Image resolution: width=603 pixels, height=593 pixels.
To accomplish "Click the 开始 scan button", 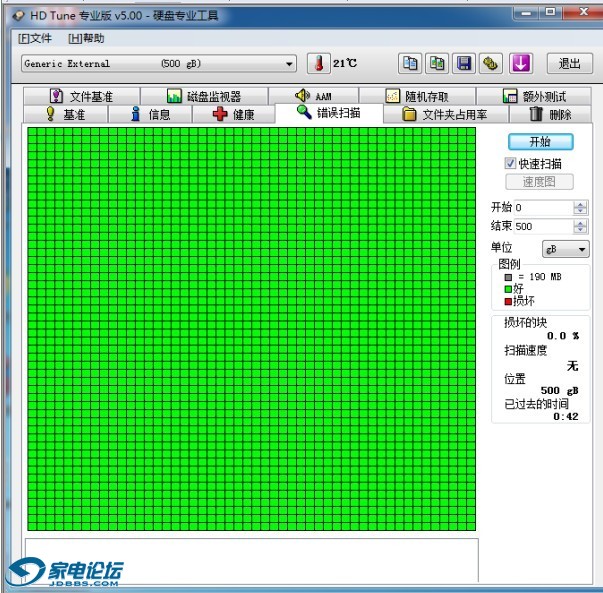I will (x=541, y=142).
